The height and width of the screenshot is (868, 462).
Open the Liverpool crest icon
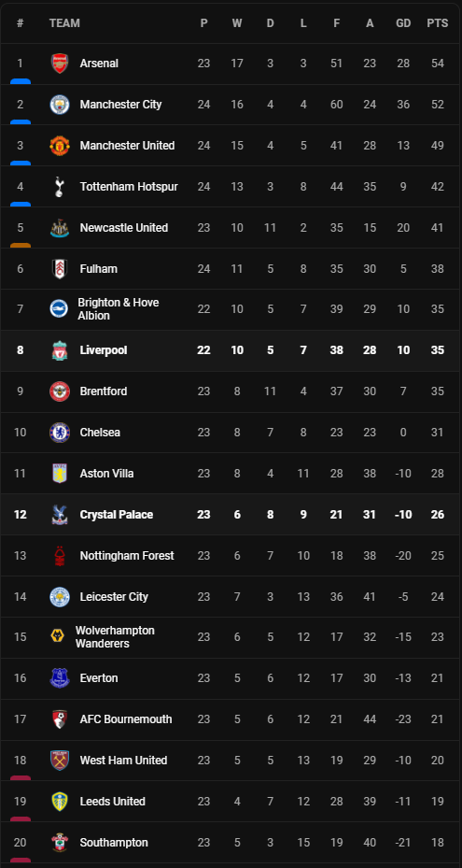coord(59,350)
